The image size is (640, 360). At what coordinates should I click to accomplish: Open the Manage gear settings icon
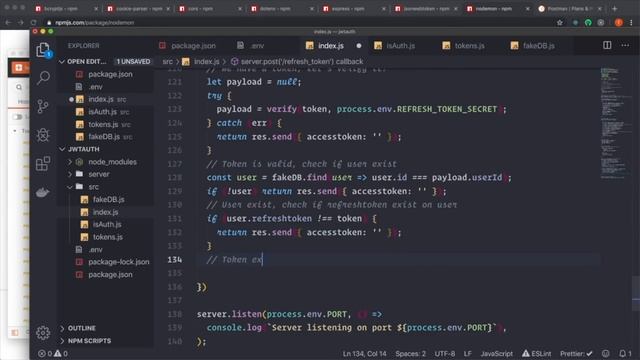pos(43,333)
